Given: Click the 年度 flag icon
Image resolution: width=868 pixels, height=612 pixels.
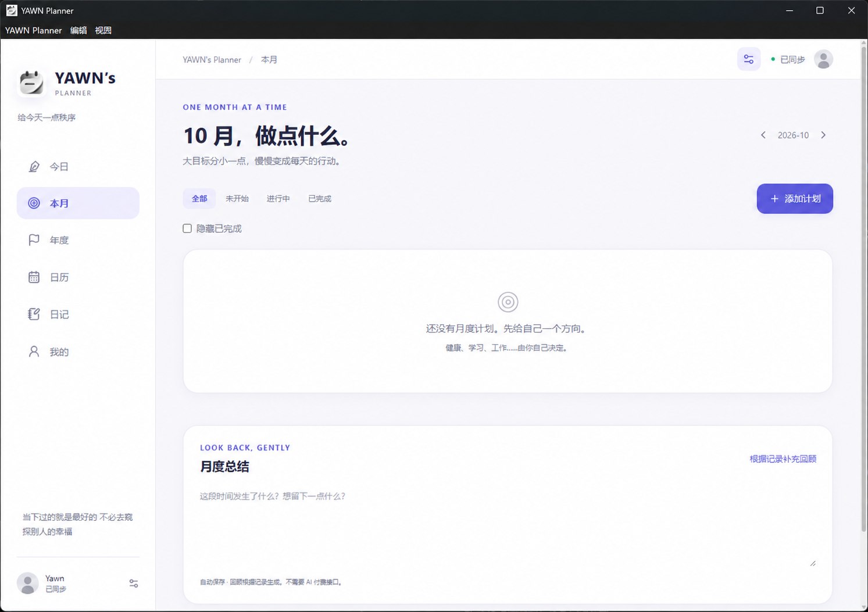Looking at the screenshot, I should tap(34, 240).
